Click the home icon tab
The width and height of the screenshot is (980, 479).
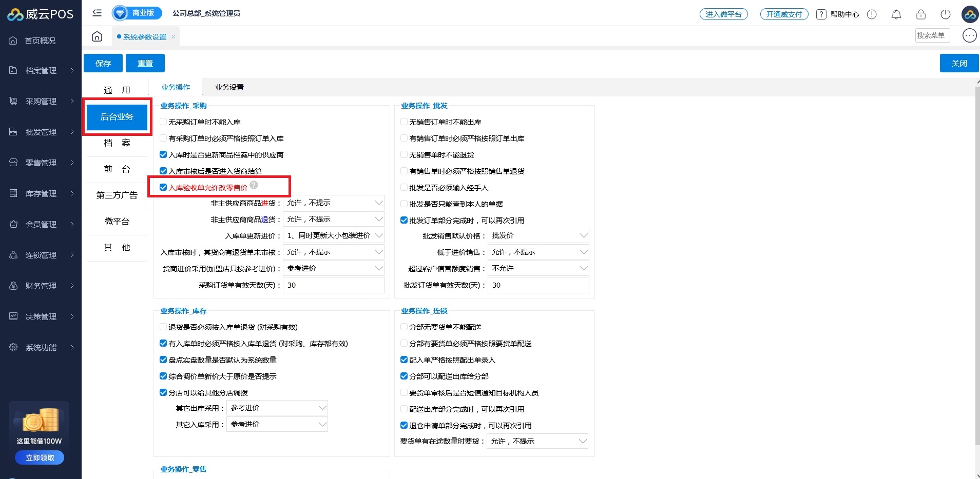(x=97, y=36)
